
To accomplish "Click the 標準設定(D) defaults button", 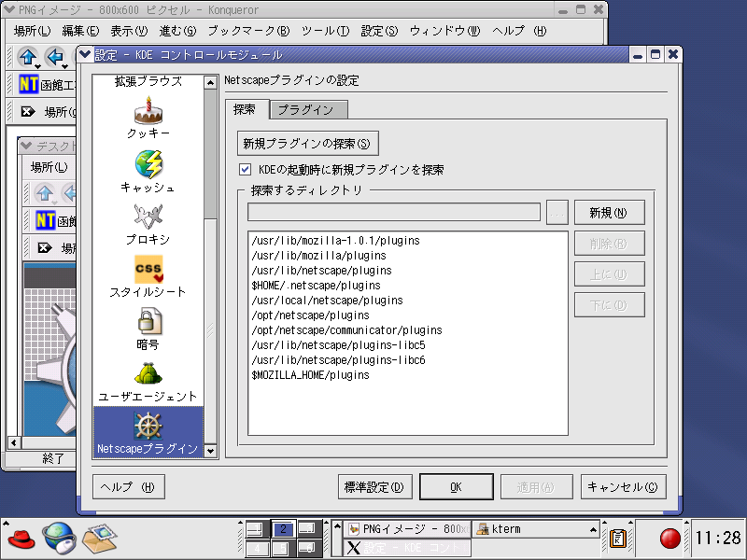I will (375, 486).
